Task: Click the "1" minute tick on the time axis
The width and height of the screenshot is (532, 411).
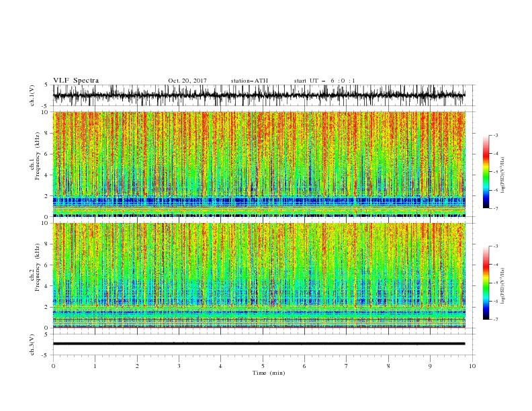Action: tap(95, 366)
